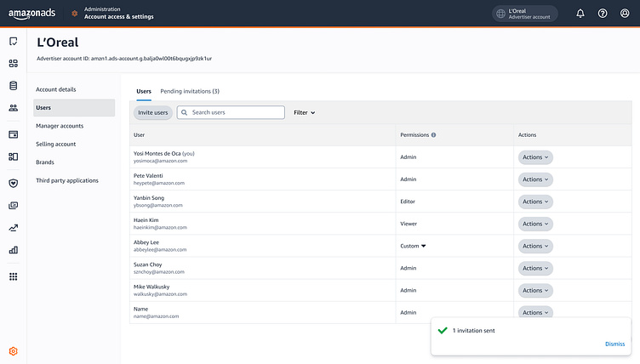This screenshot has width=640, height=364.
Task: Open the L'Oreal advertiser account switcher
Action: (524, 14)
